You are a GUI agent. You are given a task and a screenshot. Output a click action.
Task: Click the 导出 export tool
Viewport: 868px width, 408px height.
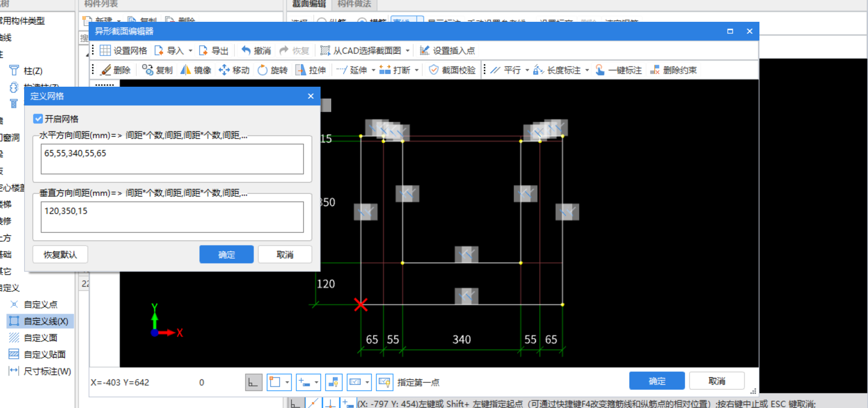(x=214, y=51)
